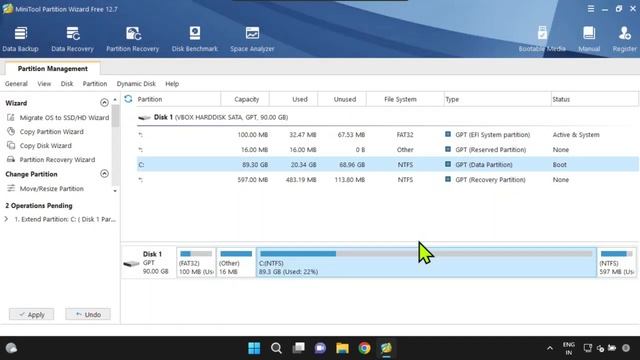The width and height of the screenshot is (640, 360).
Task: Launch the Copy Partition Wizard
Action: pos(46,132)
